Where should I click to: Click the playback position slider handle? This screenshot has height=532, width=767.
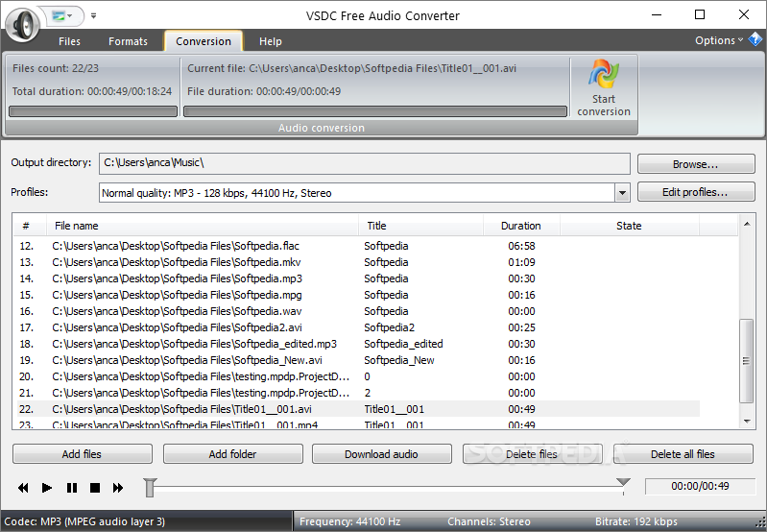(150, 488)
